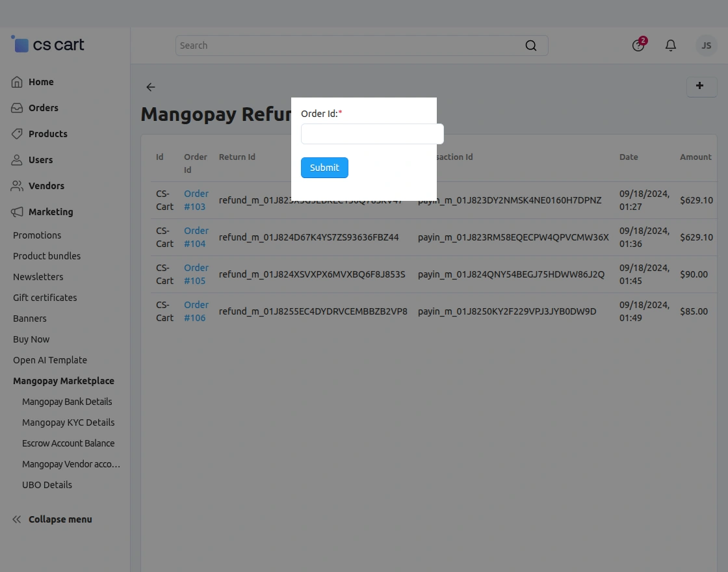Open Escrow Account Balance
The height and width of the screenshot is (572, 728).
coord(68,443)
